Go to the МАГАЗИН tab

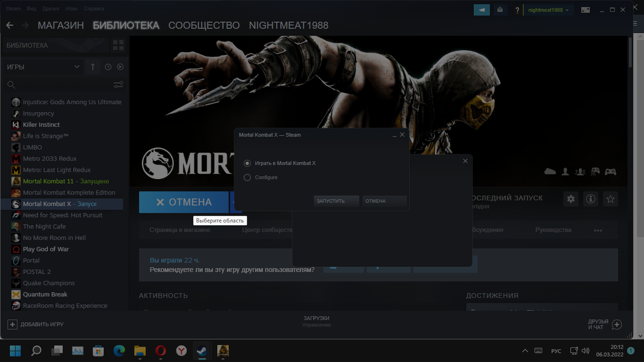coord(61,25)
